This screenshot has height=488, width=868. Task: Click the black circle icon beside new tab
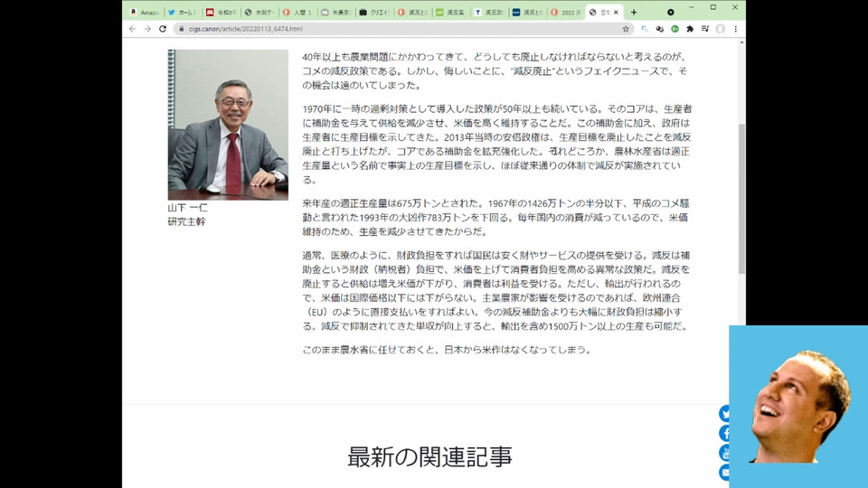[670, 12]
